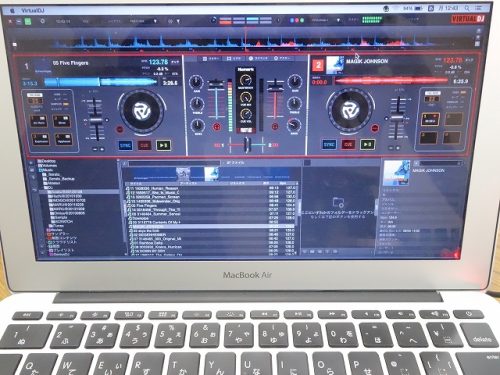Click MAGIK JOHNSON cover art on deck 2
This screenshot has width=500, height=375.
point(335,65)
